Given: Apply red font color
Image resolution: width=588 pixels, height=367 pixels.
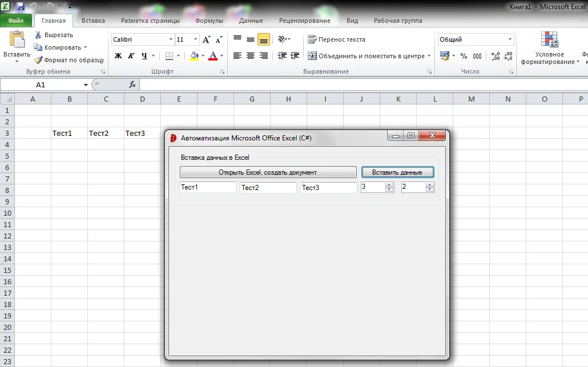Looking at the screenshot, I should (x=213, y=56).
